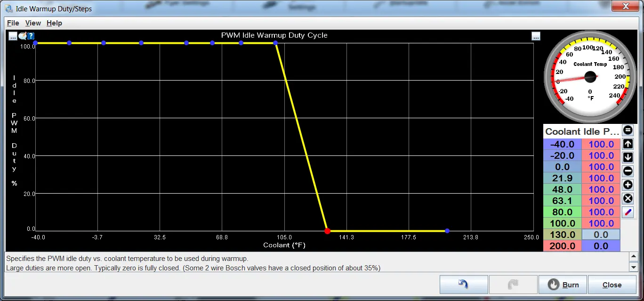This screenshot has width=644, height=301.
Task: Click the PWM Idle Warmup Duty Cycle title
Action: [274, 35]
